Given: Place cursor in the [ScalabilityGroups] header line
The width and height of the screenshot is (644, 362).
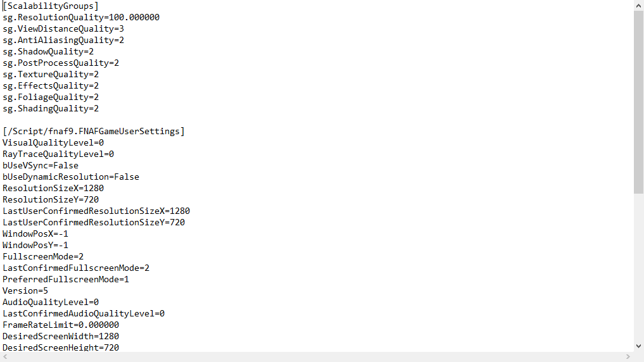Looking at the screenshot, I should click(51, 6).
